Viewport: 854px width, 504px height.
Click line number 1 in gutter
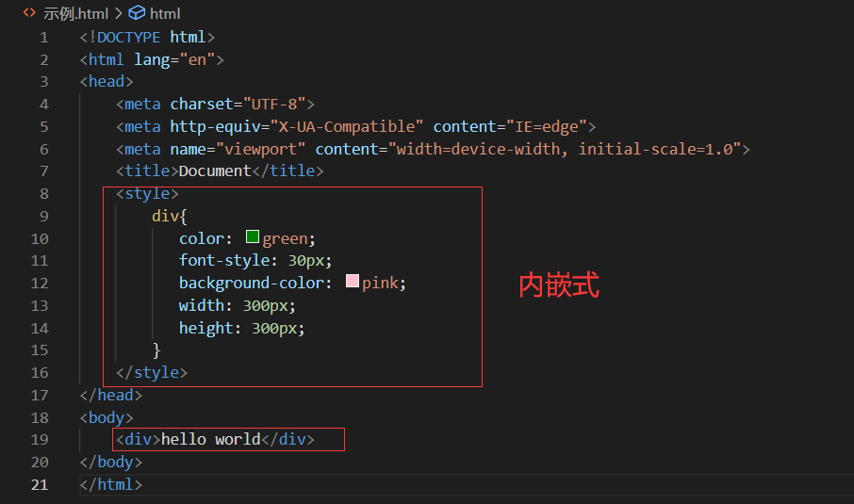pyautogui.click(x=44, y=38)
